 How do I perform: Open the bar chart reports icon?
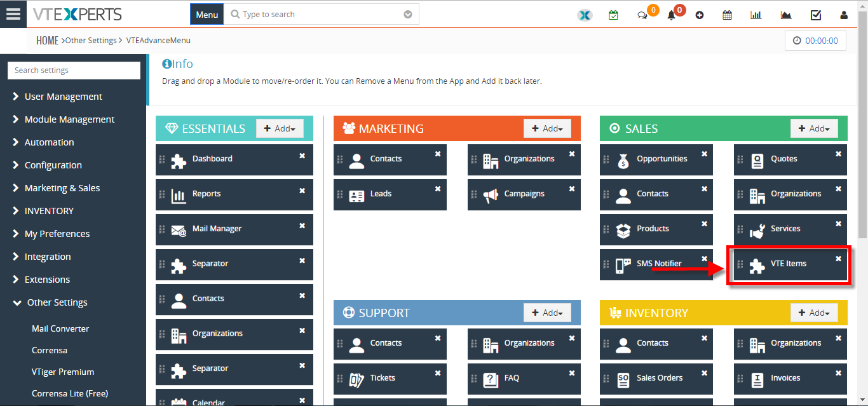click(x=756, y=15)
